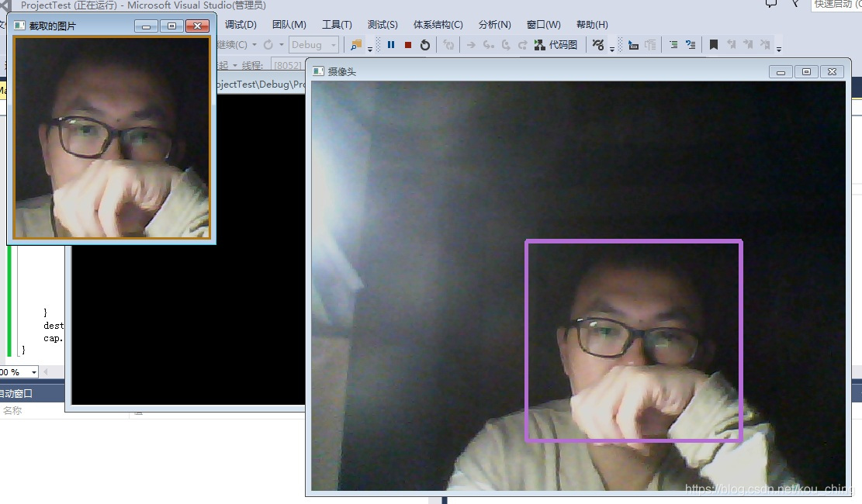Open the Architecture (体系结构) menu

tap(438, 25)
